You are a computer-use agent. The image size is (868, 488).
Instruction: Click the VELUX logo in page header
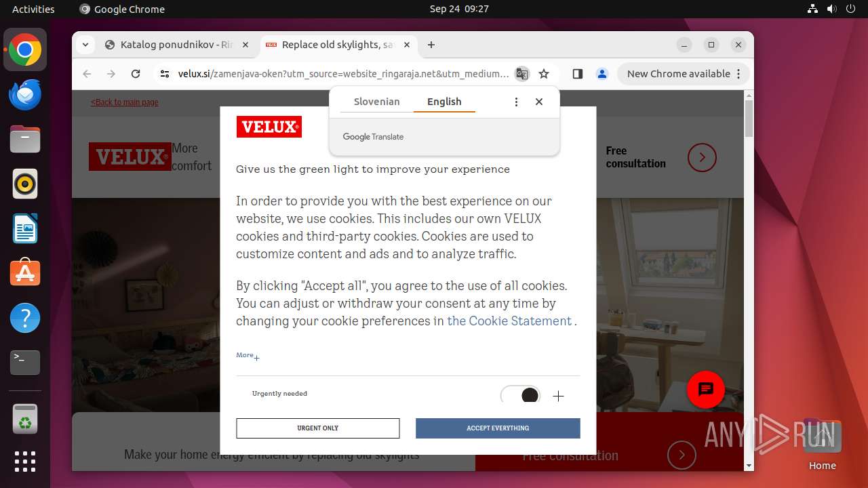point(130,157)
